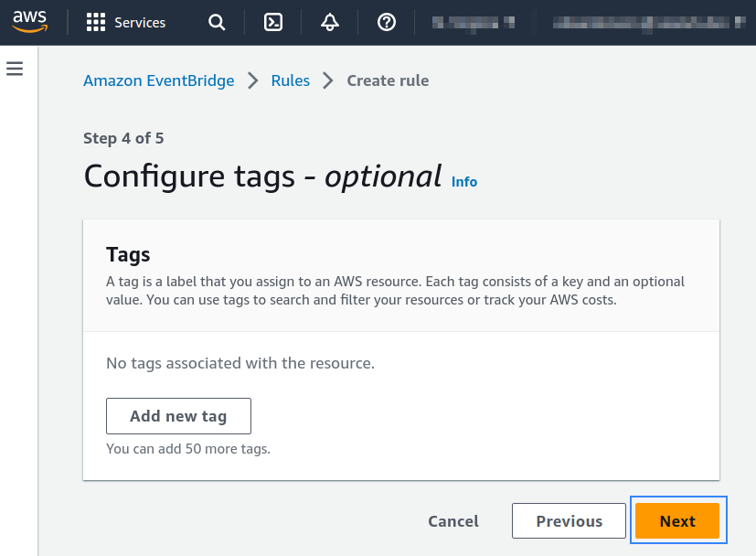This screenshot has width=756, height=556.
Task: Open the blurred region selector dropdown
Action: tap(473, 23)
